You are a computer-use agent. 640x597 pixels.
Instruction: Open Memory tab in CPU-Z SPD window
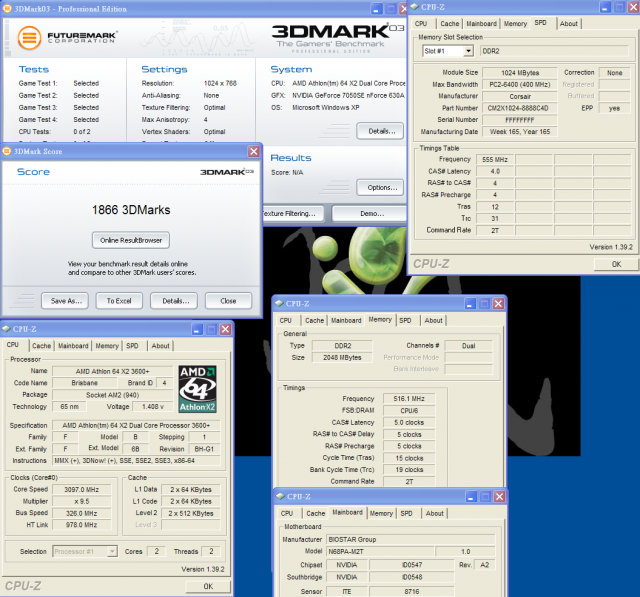[515, 24]
